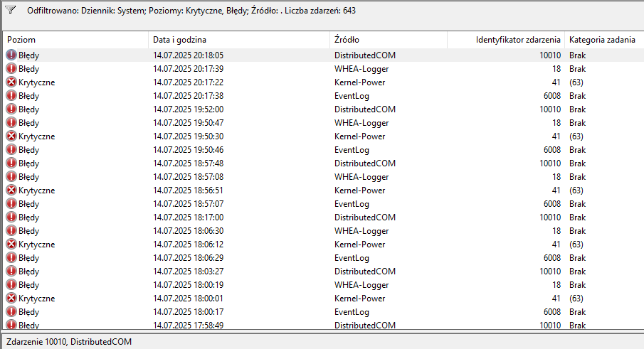Select timestamp 14.07.2025 20:17:22
Viewport: 644px width, 349px height.
(x=188, y=82)
